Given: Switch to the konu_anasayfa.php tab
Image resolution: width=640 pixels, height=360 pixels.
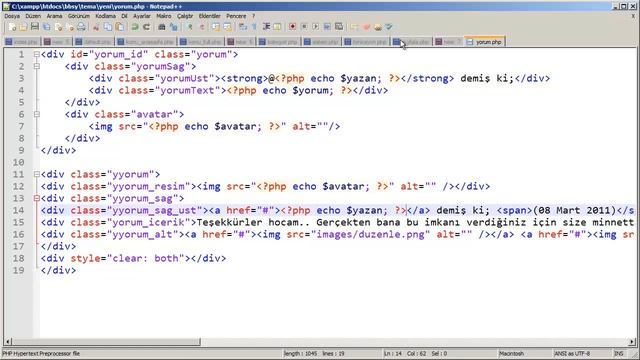Looking at the screenshot, I should click(146, 42).
